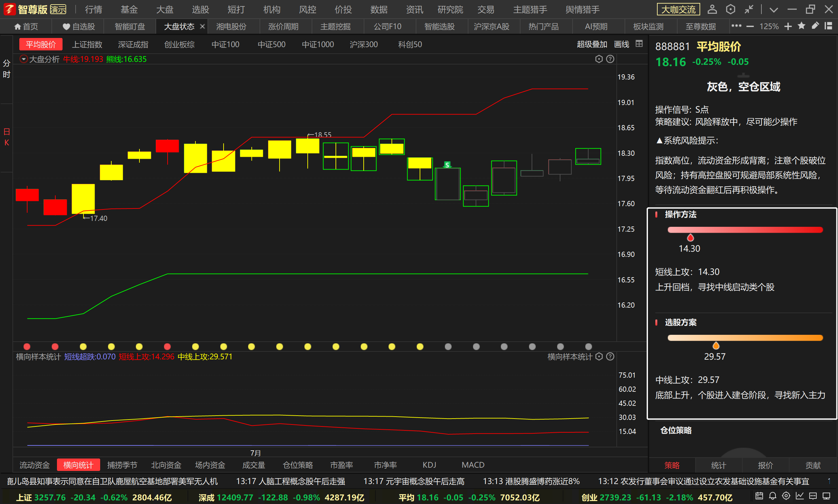Click the monitor screen icon in status bar
The height and width of the screenshot is (504, 838).
pos(827,496)
